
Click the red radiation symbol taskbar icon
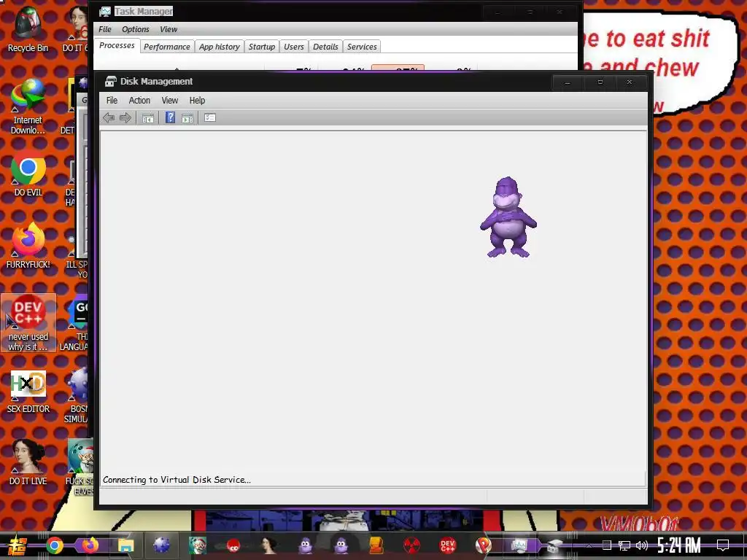411,545
